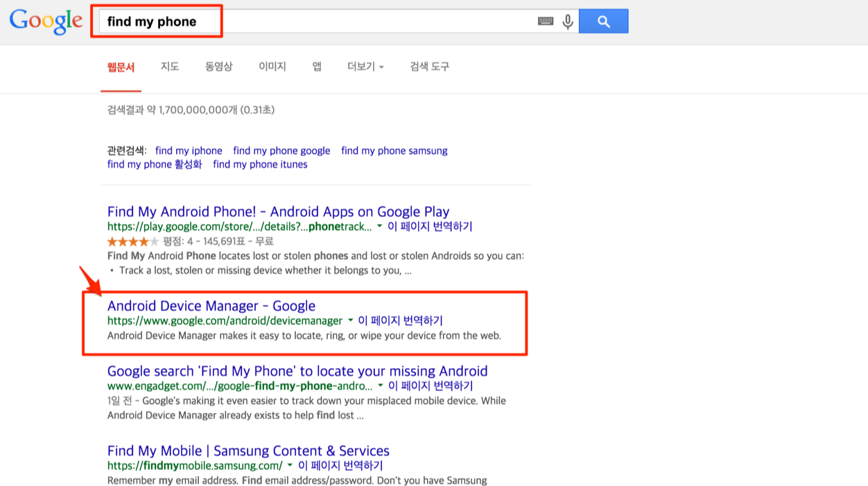Expand arrow next to devicemanager URL
This screenshot has height=486, width=868.
[350, 321]
